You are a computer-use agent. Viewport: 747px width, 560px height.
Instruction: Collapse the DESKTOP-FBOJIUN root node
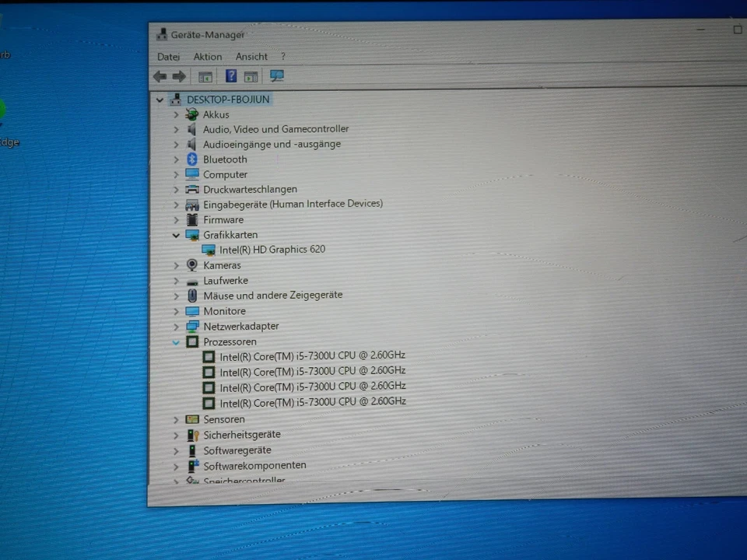click(160, 100)
